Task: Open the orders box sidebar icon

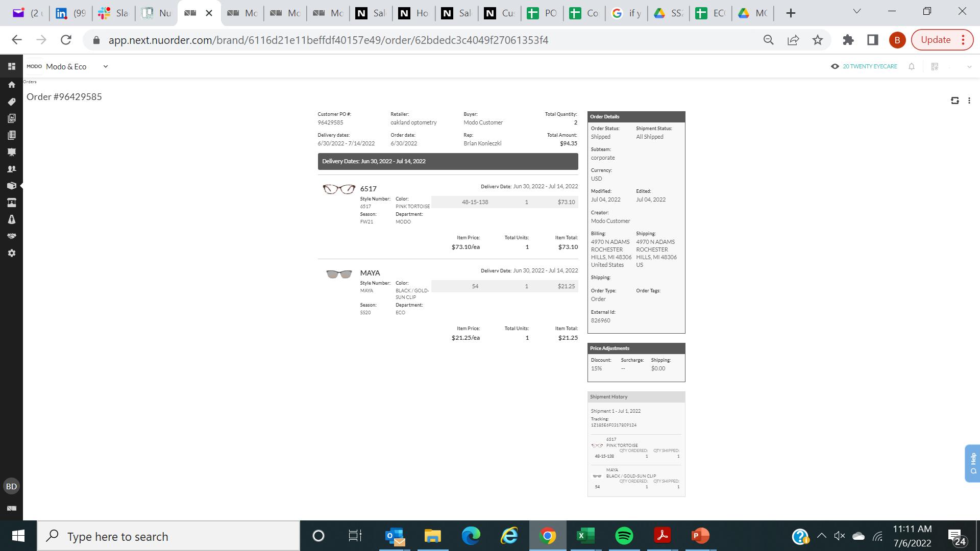Action: click(12, 186)
